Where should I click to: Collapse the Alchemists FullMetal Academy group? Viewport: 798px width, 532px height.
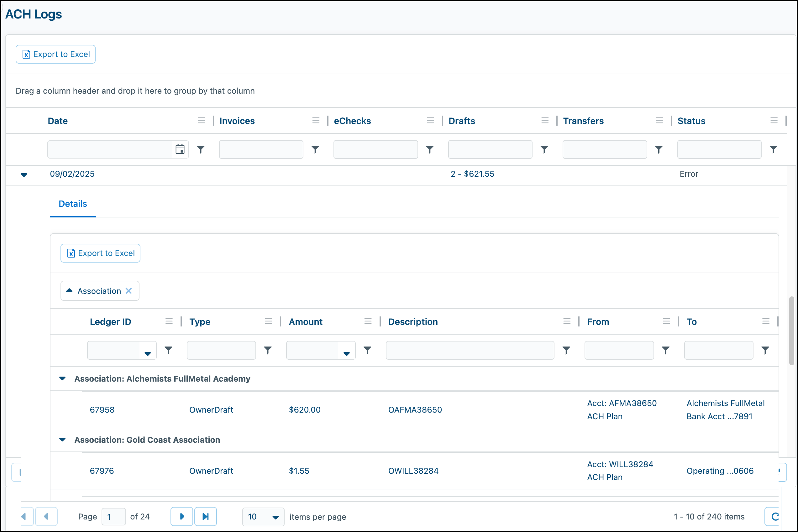(62, 378)
